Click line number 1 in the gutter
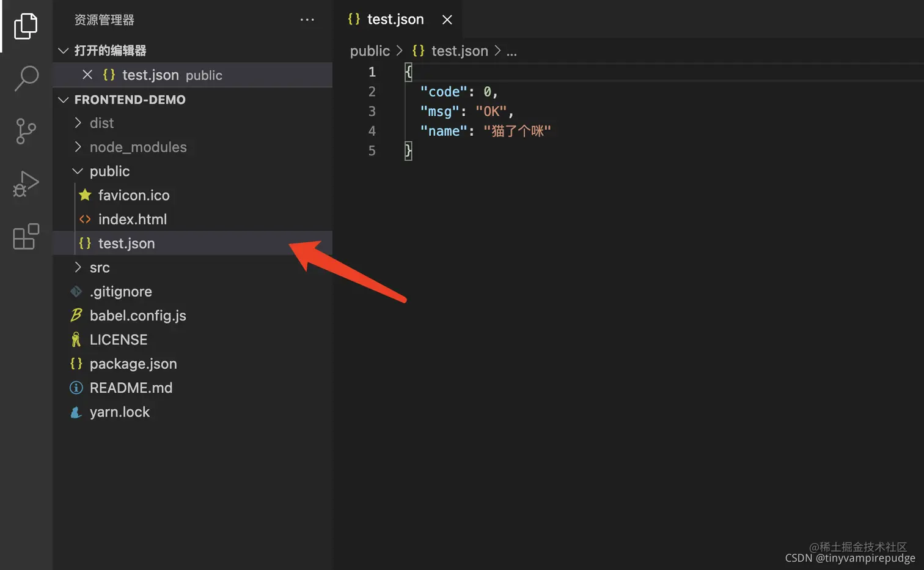Screen dimensions: 924x570 [x=372, y=72]
